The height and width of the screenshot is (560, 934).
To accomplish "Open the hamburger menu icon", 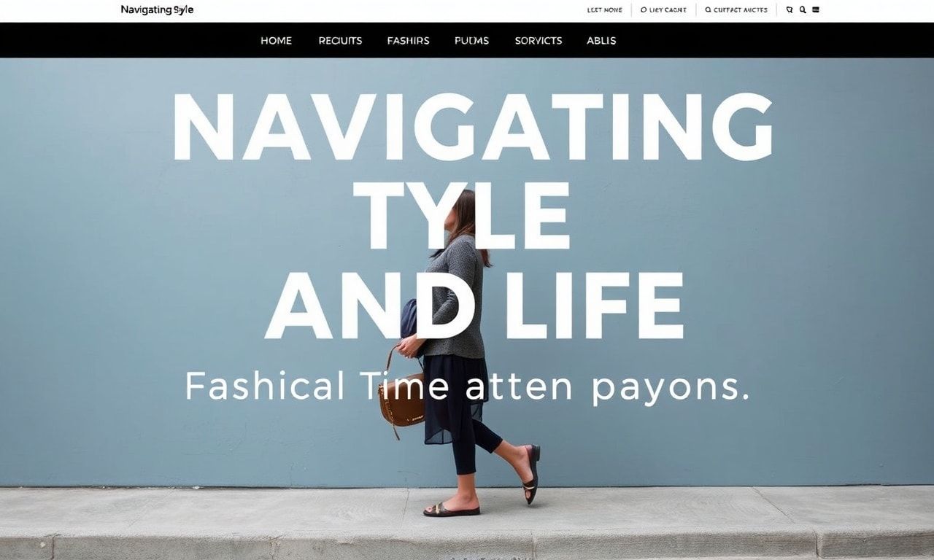I will click(816, 9).
